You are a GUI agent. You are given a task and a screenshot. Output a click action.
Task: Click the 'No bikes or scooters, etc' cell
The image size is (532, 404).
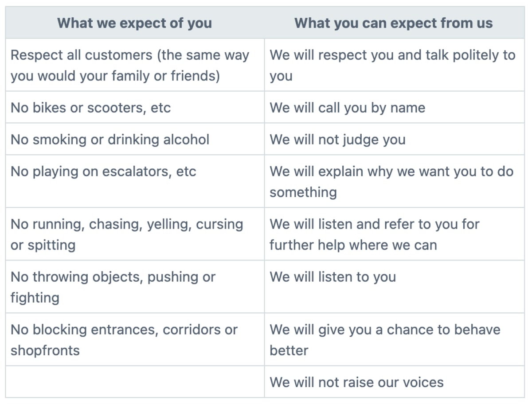[135, 107]
